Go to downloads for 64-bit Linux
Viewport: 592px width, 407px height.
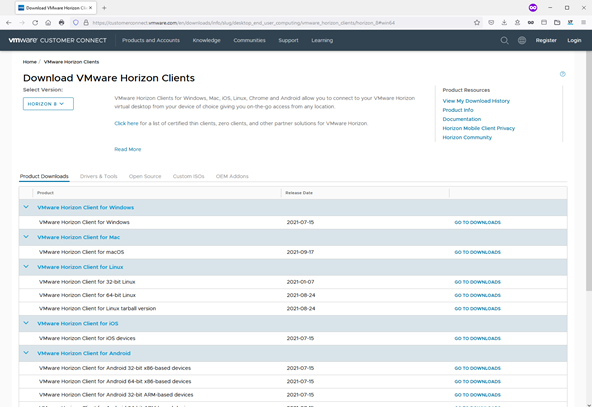(x=478, y=296)
